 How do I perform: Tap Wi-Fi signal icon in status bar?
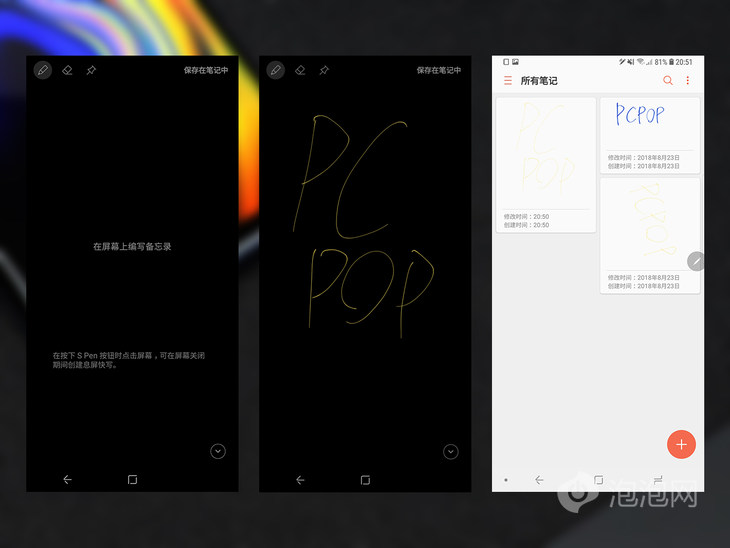(x=641, y=61)
